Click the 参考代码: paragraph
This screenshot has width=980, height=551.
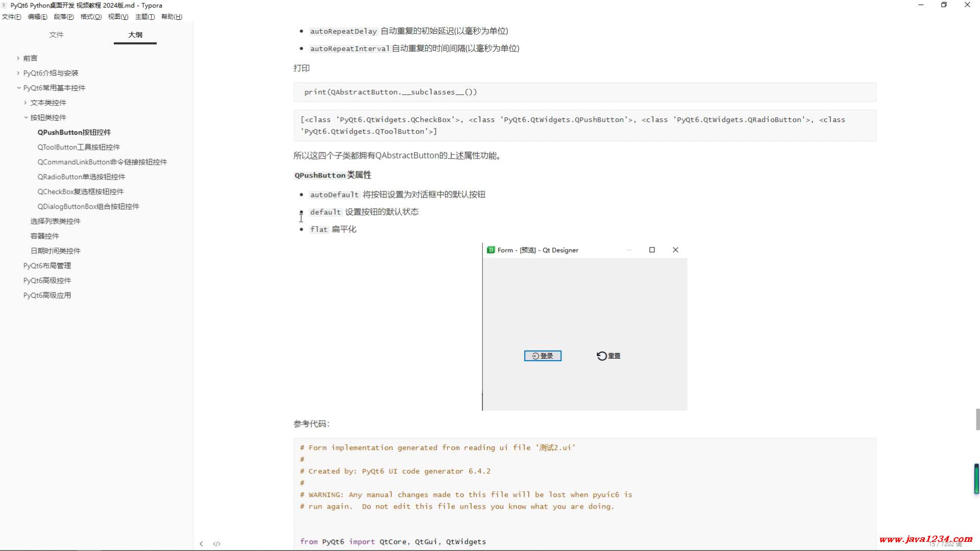[311, 424]
